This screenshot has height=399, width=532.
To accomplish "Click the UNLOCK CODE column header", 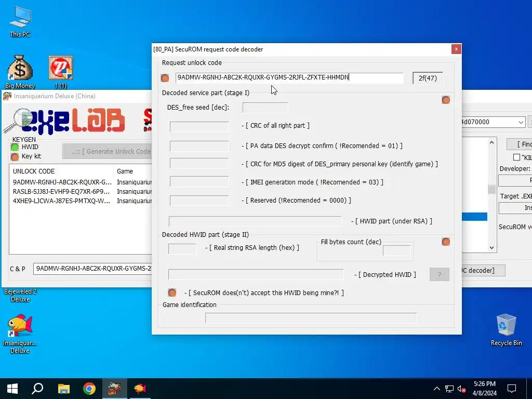I will pyautogui.click(x=61, y=171).
